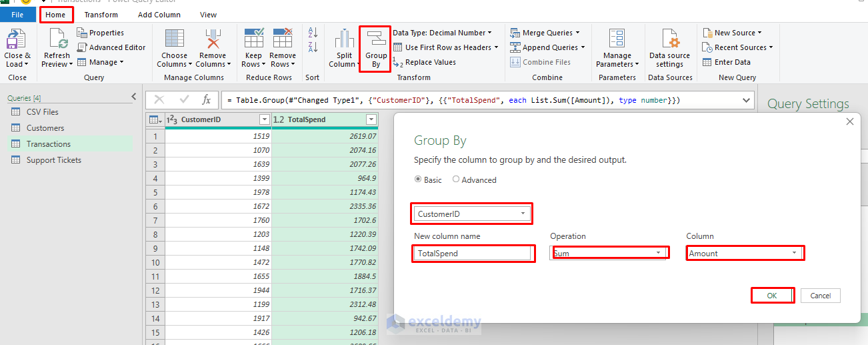This screenshot has width=868, height=345.
Task: Switch to the View tab
Action: [x=208, y=15]
